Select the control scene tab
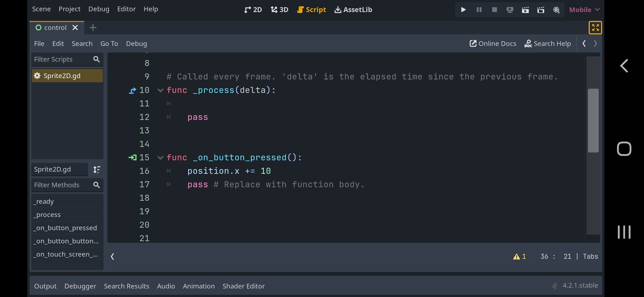Viewport: 644px width, 297px height. tap(57, 28)
